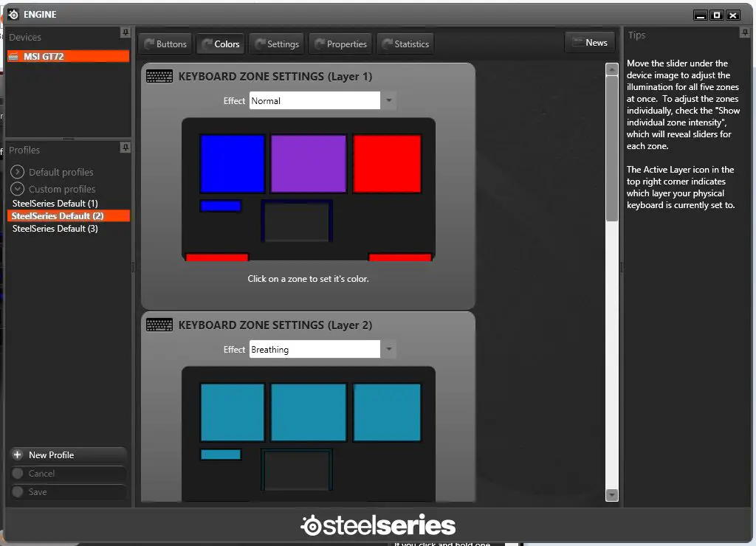Click the SteelSeries Engine logo icon in title bar
This screenshot has height=546, width=756.
click(13, 15)
